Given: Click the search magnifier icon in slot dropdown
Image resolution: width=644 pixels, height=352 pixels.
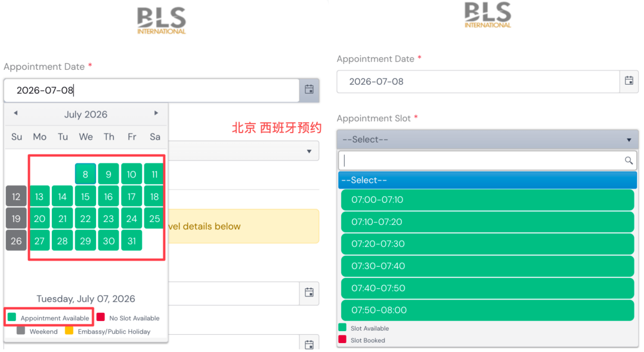Looking at the screenshot, I should click(x=628, y=160).
